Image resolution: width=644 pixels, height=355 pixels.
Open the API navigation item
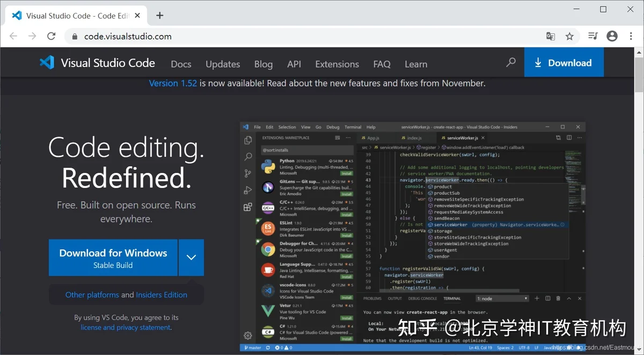[x=294, y=64]
